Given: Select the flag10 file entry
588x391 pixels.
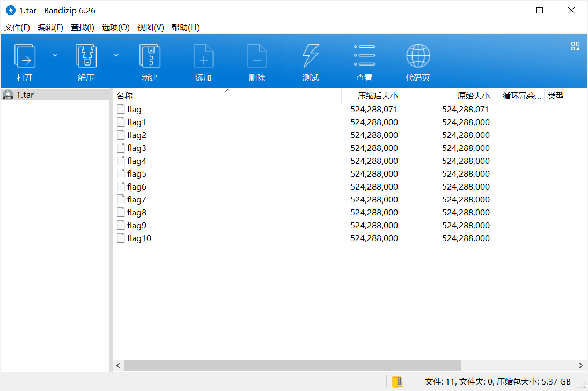Looking at the screenshot, I should pyautogui.click(x=139, y=238).
